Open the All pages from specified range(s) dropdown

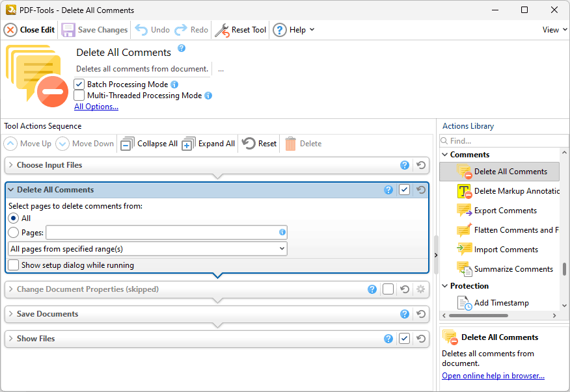click(147, 249)
